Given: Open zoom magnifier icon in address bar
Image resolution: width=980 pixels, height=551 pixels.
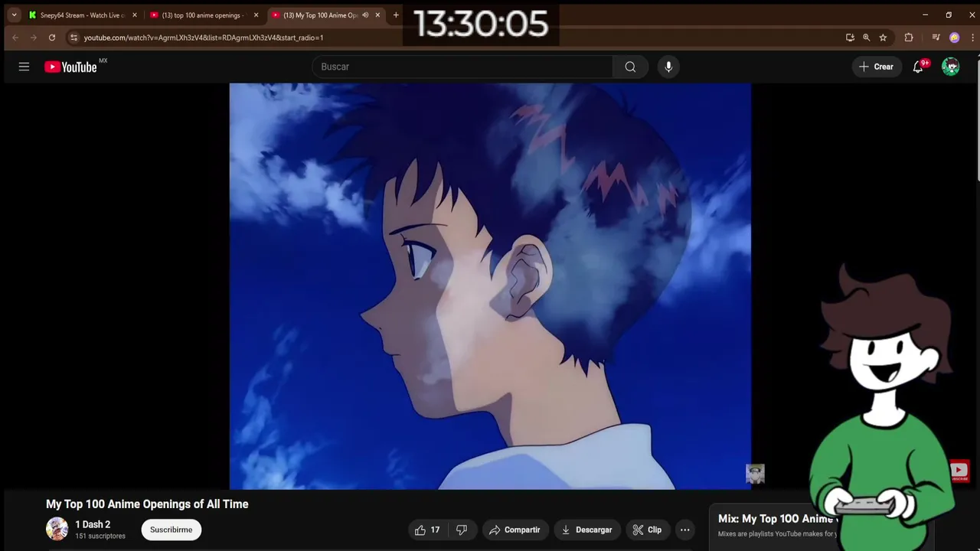Looking at the screenshot, I should pos(867,37).
